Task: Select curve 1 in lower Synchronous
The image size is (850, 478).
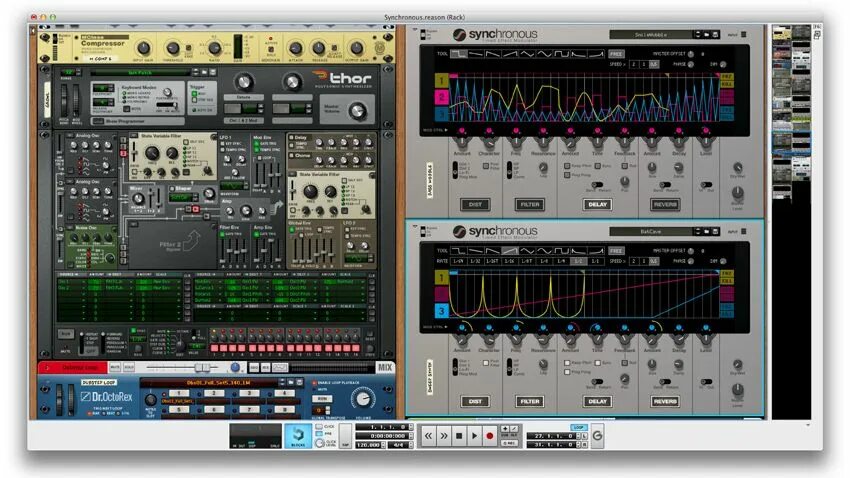Action: coord(441,277)
